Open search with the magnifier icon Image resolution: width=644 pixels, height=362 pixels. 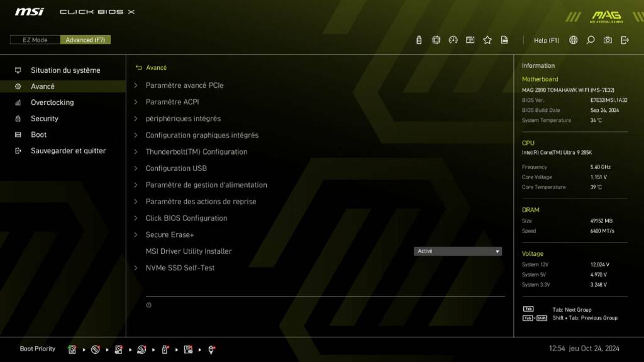pos(591,40)
